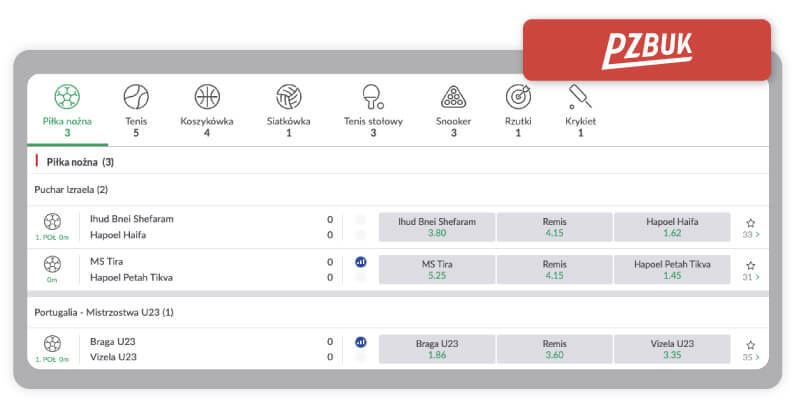Viewport: 800px width, 404px height.
Task: Select MS Tira win at 5.25
Action: [x=436, y=269]
